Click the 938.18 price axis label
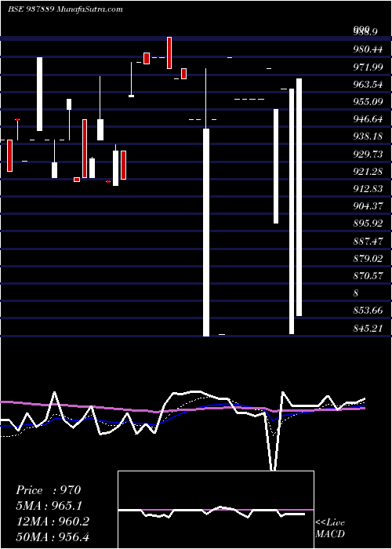The image size is (392, 549). click(x=368, y=136)
